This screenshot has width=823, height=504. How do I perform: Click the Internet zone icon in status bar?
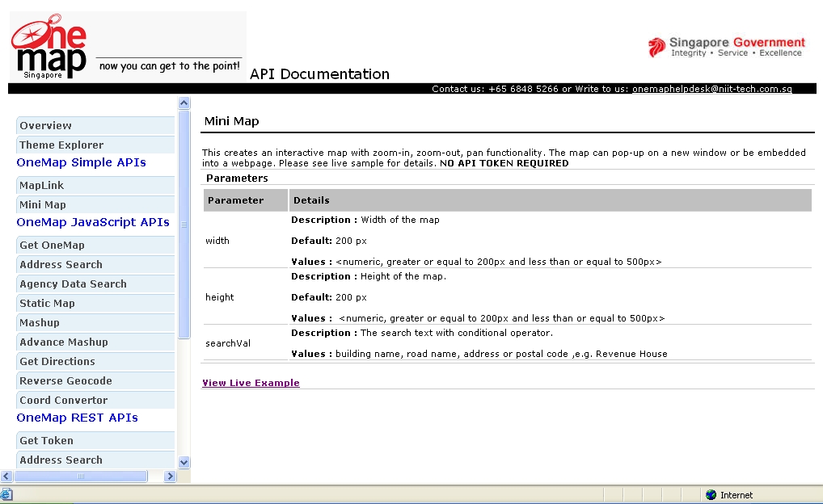point(710,495)
